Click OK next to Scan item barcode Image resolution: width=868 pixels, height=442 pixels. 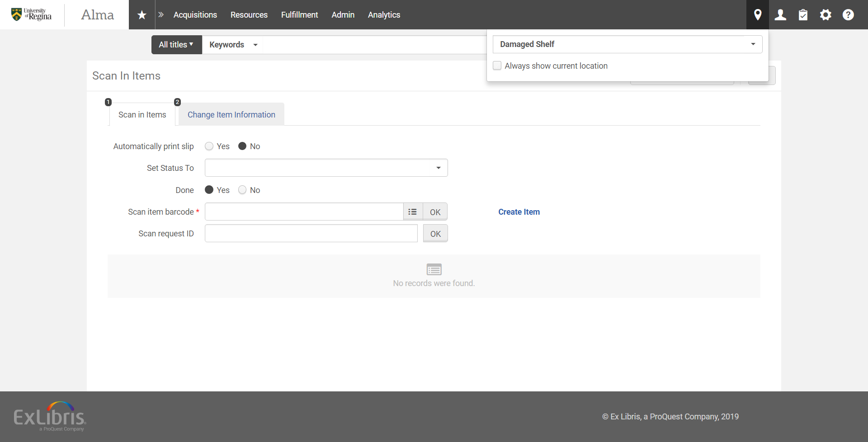click(435, 212)
